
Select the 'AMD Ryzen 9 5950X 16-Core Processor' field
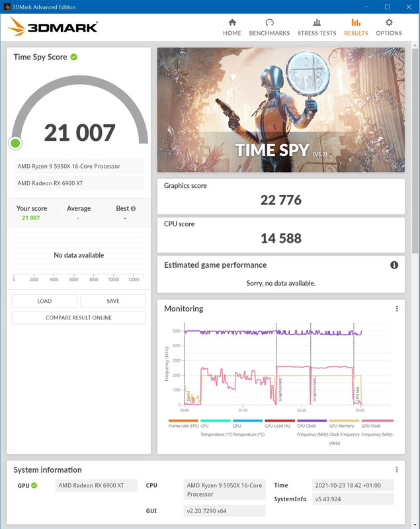(x=79, y=166)
